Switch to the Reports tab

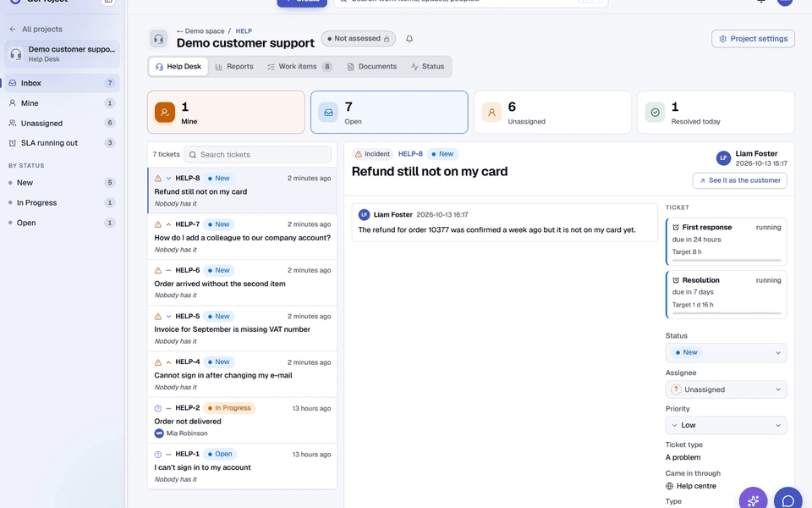234,66
